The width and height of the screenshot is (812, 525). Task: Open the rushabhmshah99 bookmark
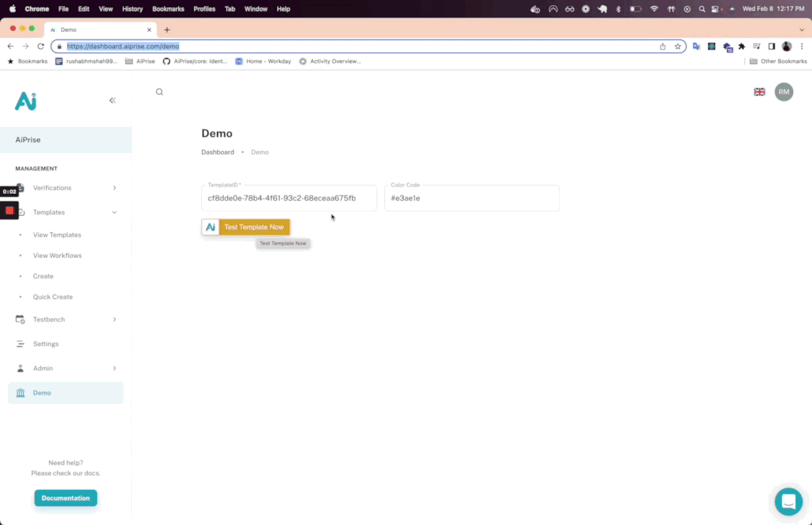click(x=86, y=61)
